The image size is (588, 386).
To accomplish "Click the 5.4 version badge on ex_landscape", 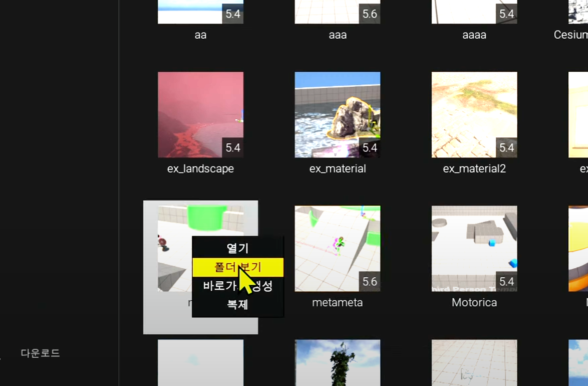I will [x=232, y=147].
